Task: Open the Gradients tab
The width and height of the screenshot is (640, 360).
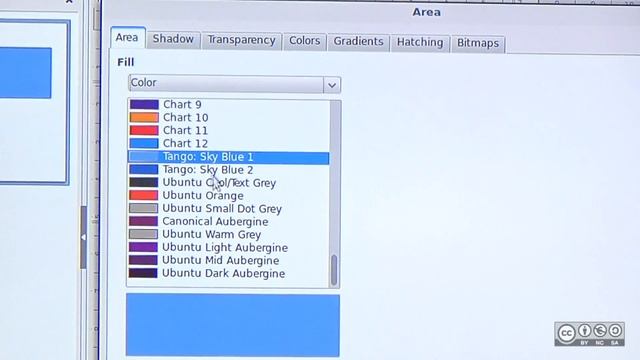Action: [x=358, y=42]
